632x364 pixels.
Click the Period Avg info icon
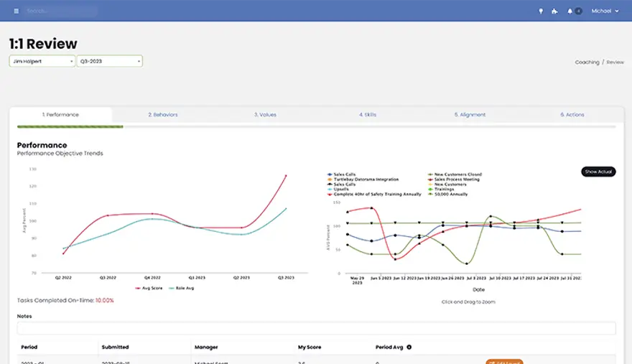point(409,347)
